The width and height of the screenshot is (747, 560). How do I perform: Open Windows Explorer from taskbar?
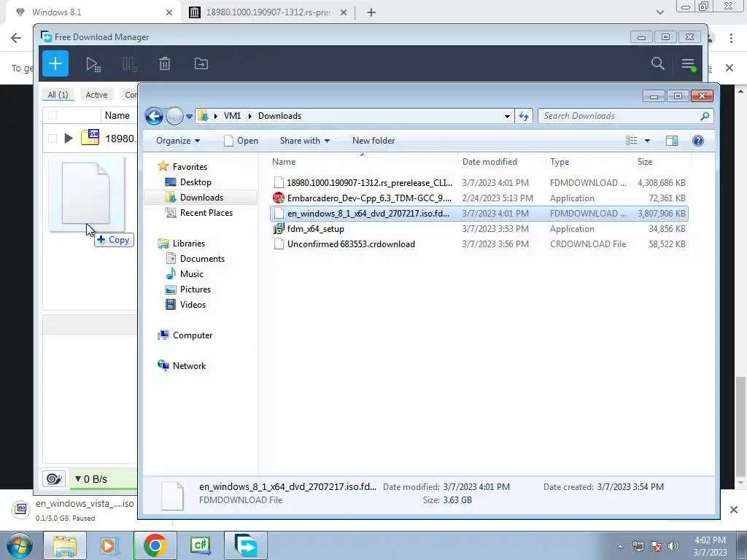click(x=65, y=545)
